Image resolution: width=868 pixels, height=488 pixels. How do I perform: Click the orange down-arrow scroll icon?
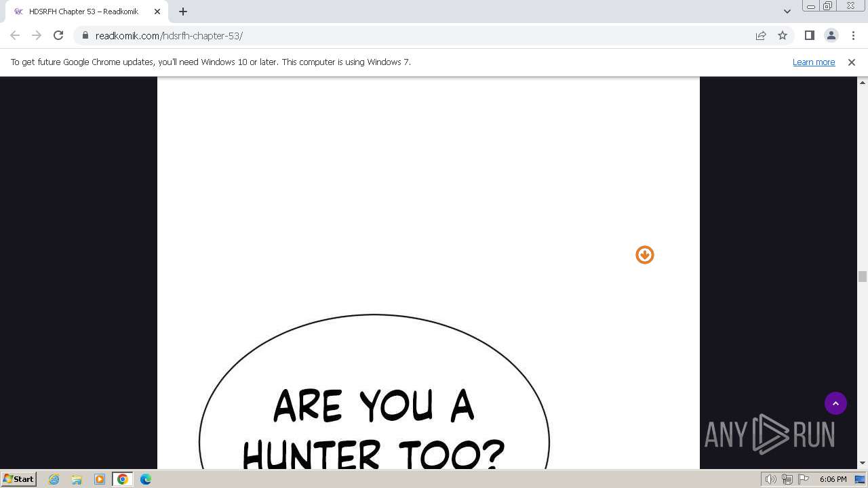coord(645,255)
